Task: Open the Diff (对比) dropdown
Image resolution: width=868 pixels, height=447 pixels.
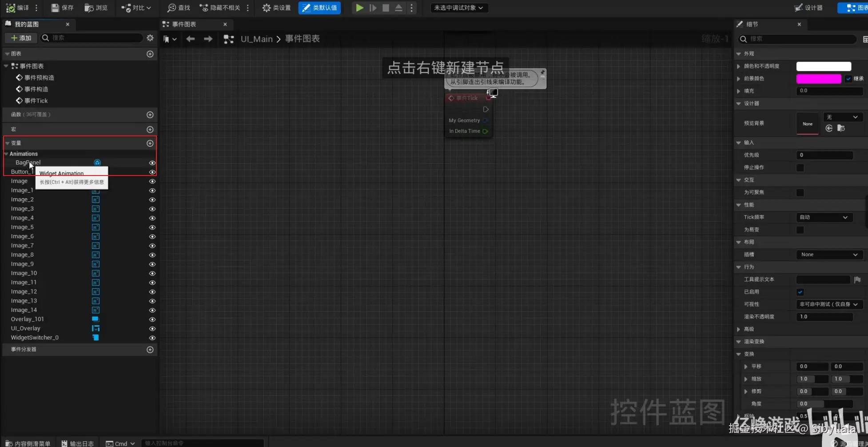Action: pos(136,8)
